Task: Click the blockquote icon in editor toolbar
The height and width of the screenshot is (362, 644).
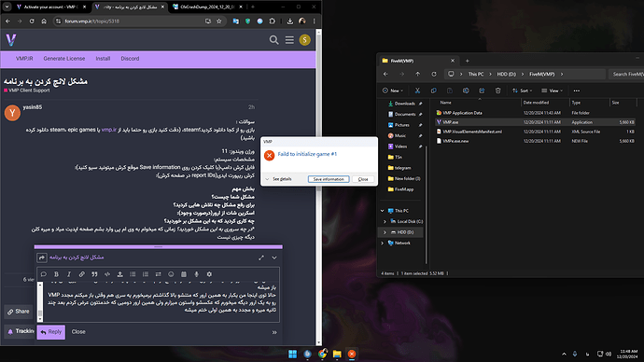Action: click(x=94, y=274)
